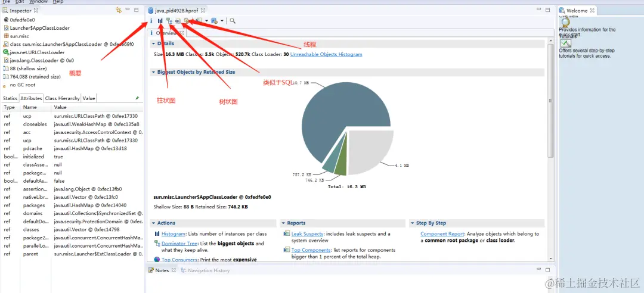This screenshot has height=293, width=644.
Task: Click the Run Expert System Test report toolbar icon
Action: click(200, 20)
